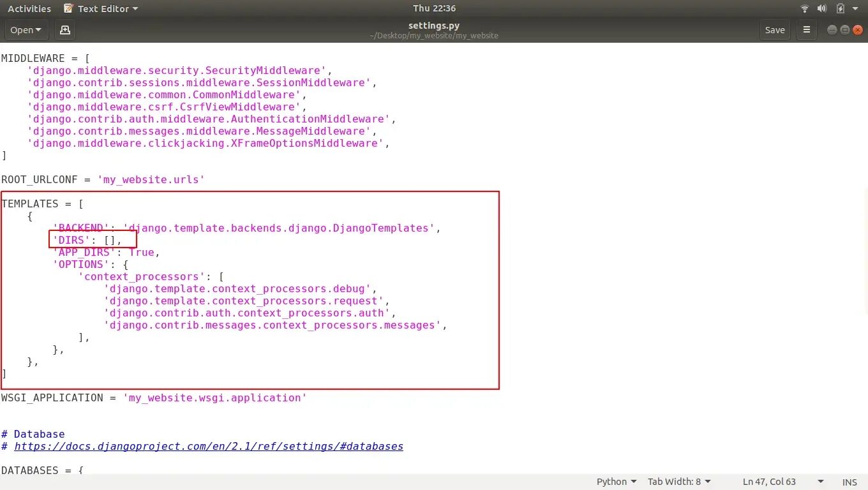Click the TEMPLATES = [ line

point(42,204)
